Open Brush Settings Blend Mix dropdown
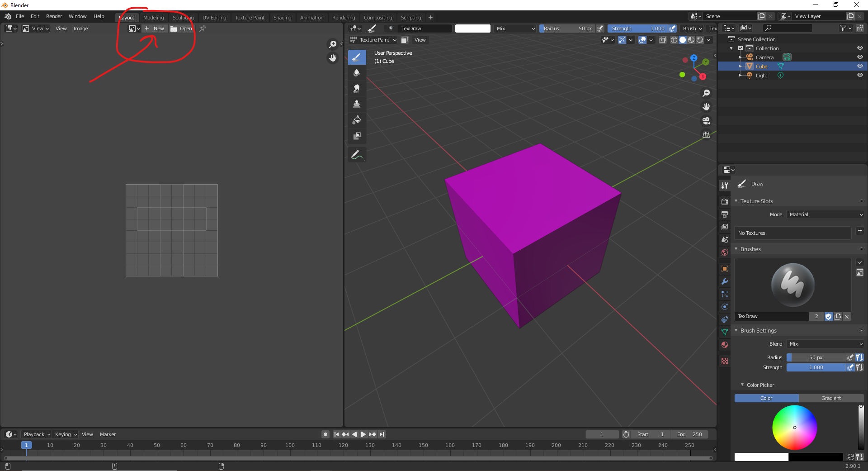This screenshot has width=868, height=471. pos(825,344)
